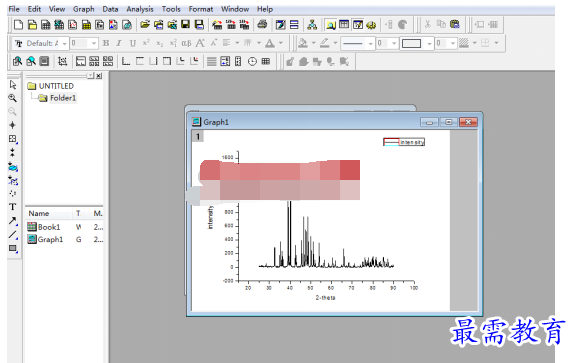Click the Print icon

coord(262,25)
